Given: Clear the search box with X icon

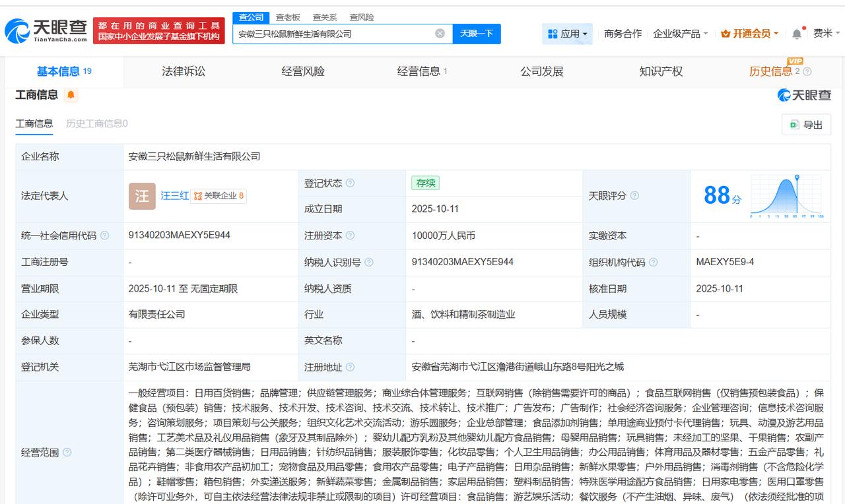Looking at the screenshot, I should point(440,34).
